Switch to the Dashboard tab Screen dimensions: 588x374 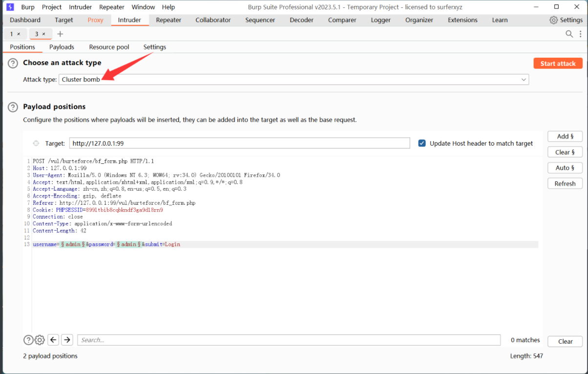(25, 20)
